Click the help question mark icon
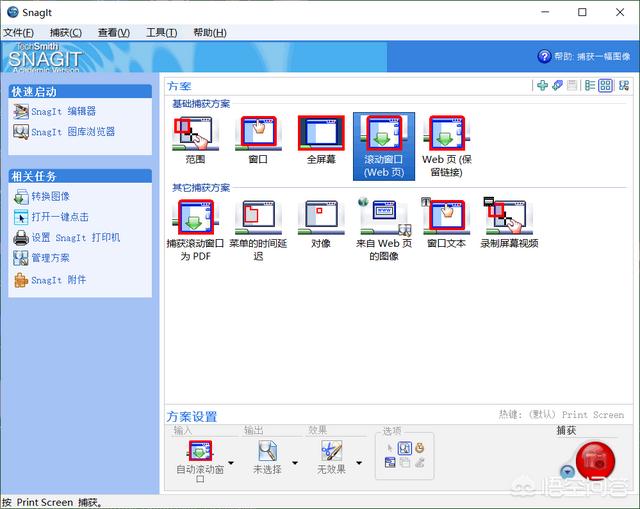This screenshot has height=509, width=640. pyautogui.click(x=544, y=56)
